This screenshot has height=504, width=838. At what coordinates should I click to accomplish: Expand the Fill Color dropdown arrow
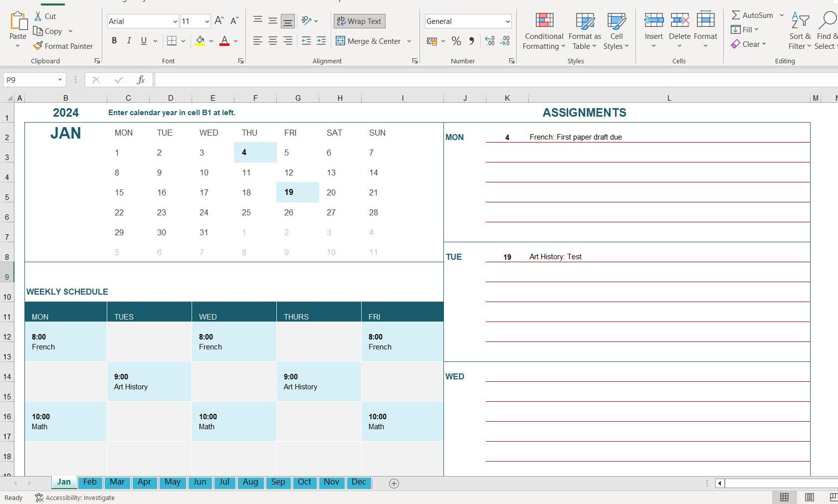pos(211,41)
